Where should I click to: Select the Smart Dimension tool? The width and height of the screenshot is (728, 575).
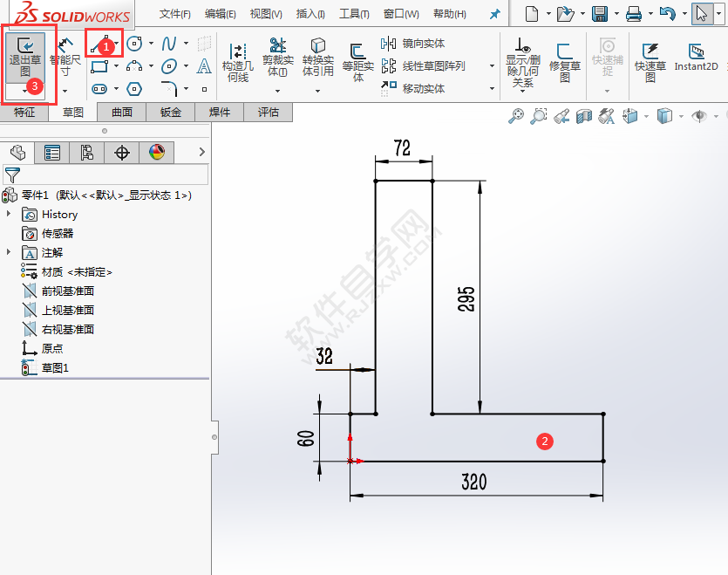[64, 52]
